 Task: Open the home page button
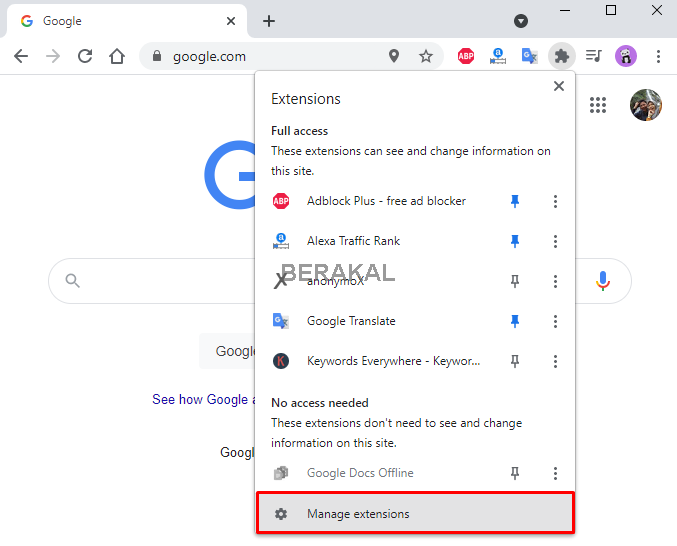117,56
